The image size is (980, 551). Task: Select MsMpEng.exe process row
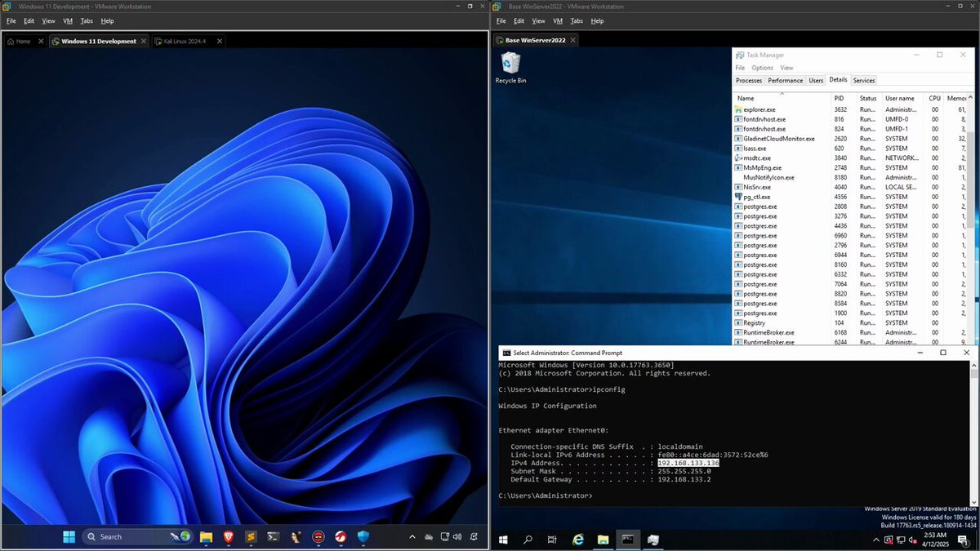coord(850,167)
